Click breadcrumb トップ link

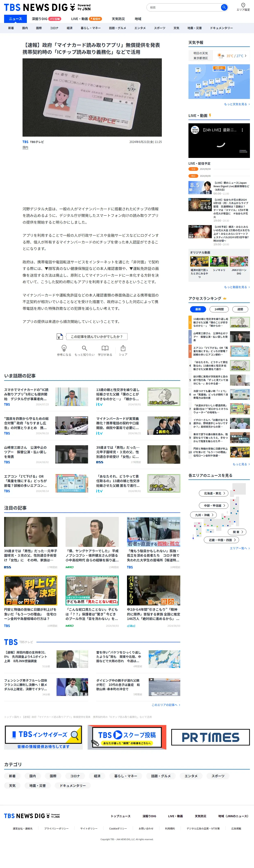[8, 717]
